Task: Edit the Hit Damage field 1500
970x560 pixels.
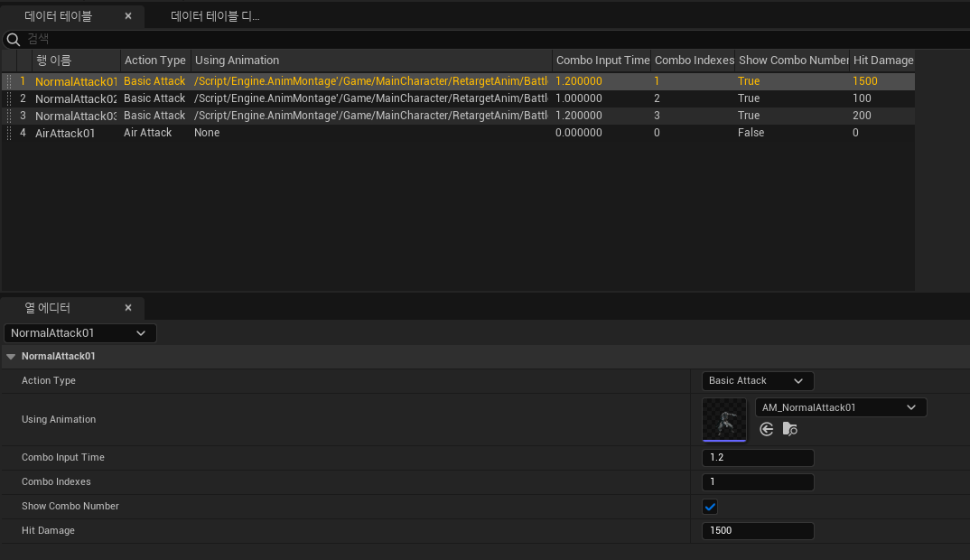Action: click(x=758, y=530)
